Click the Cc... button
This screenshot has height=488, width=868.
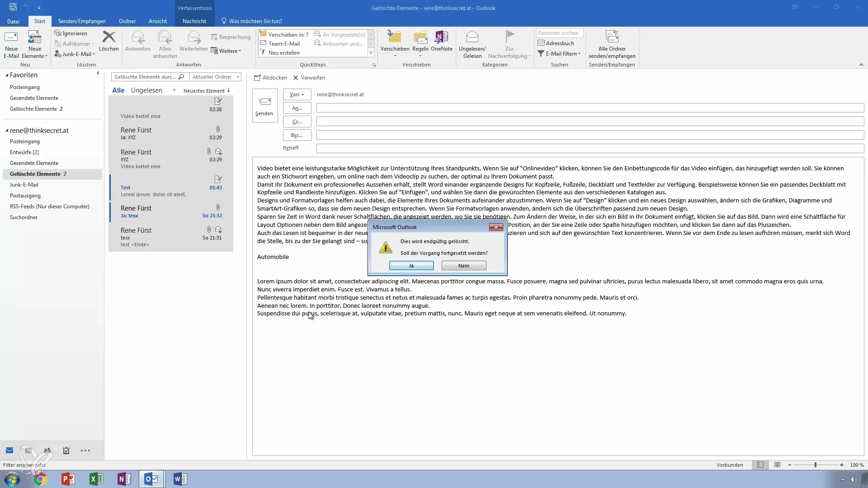[x=297, y=122]
